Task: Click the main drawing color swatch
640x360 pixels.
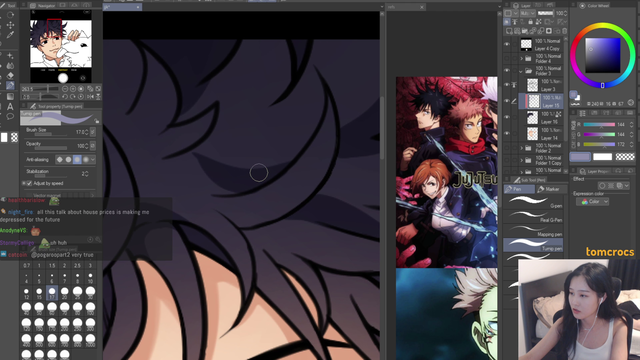Action: (580, 157)
